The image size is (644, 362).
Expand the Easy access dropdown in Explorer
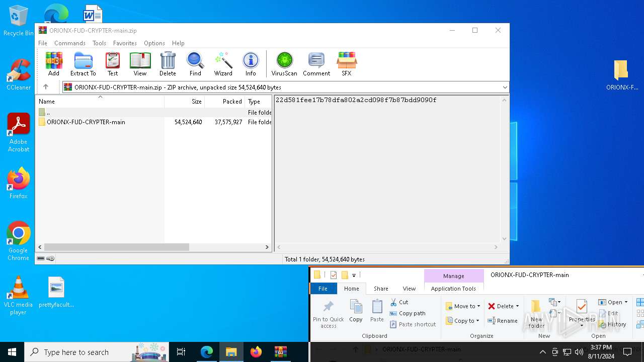(555, 314)
